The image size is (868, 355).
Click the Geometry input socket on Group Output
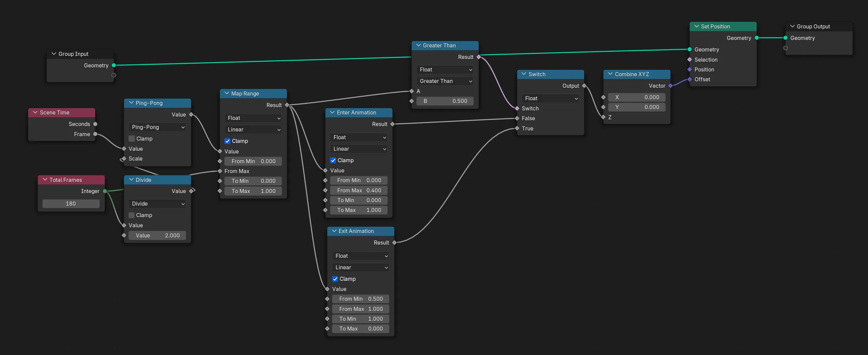(x=785, y=38)
